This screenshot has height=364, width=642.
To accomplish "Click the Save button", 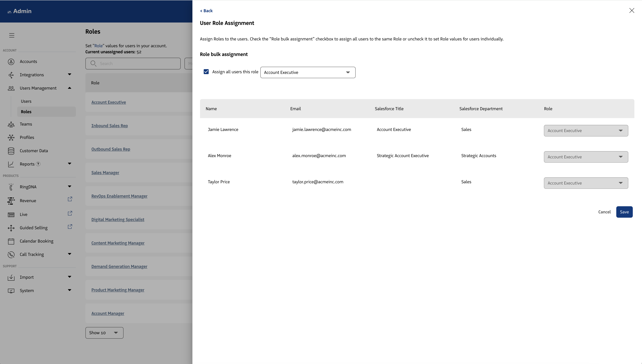I will coord(624,212).
